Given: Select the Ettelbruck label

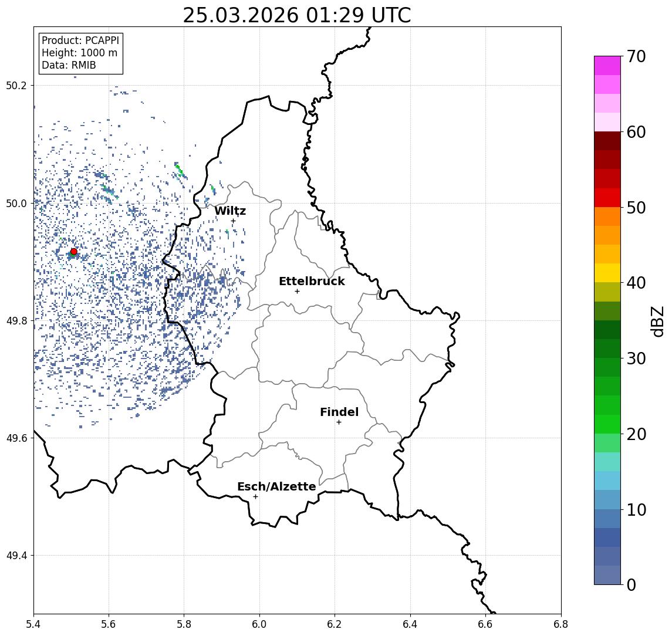Looking at the screenshot, I should pos(312,281).
